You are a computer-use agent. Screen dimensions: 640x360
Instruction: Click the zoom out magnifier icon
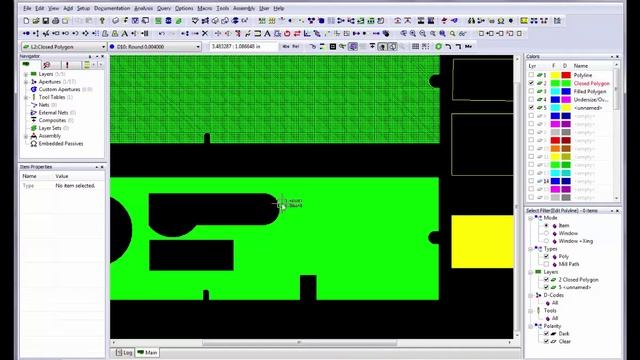[422, 33]
